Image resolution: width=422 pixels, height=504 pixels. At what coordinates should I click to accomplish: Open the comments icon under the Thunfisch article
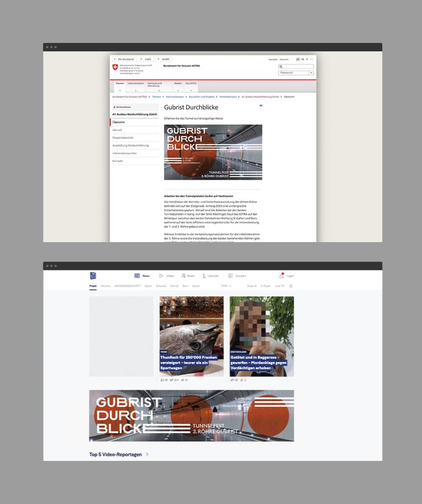pos(163,380)
